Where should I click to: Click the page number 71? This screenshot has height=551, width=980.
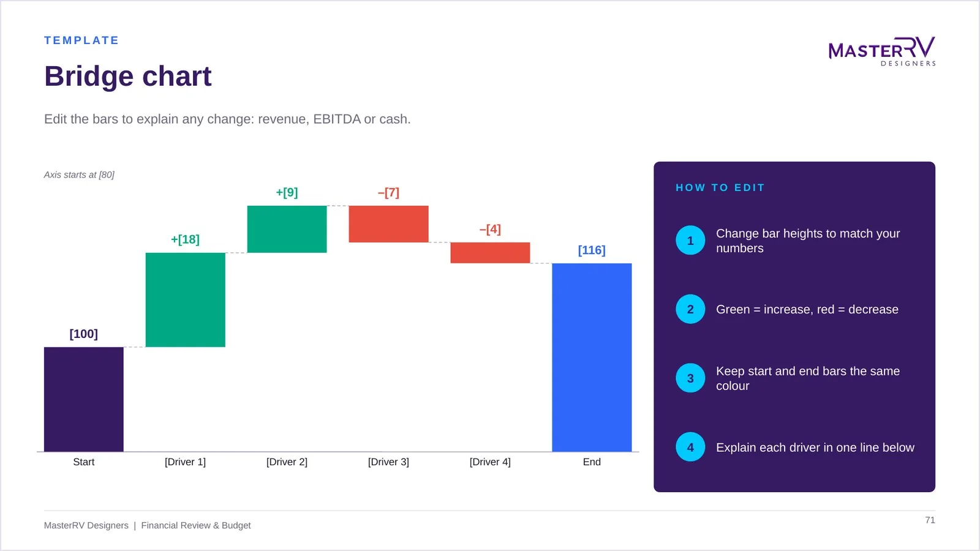[930, 520]
